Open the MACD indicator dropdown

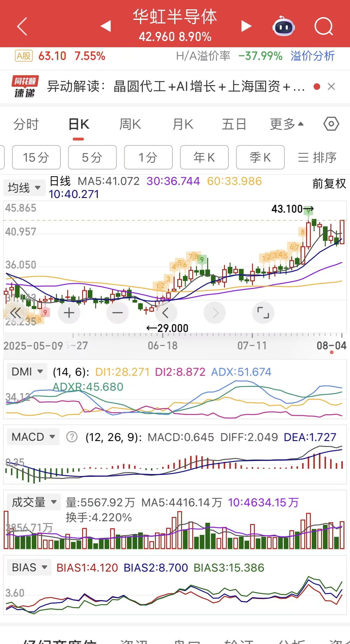pos(33,437)
